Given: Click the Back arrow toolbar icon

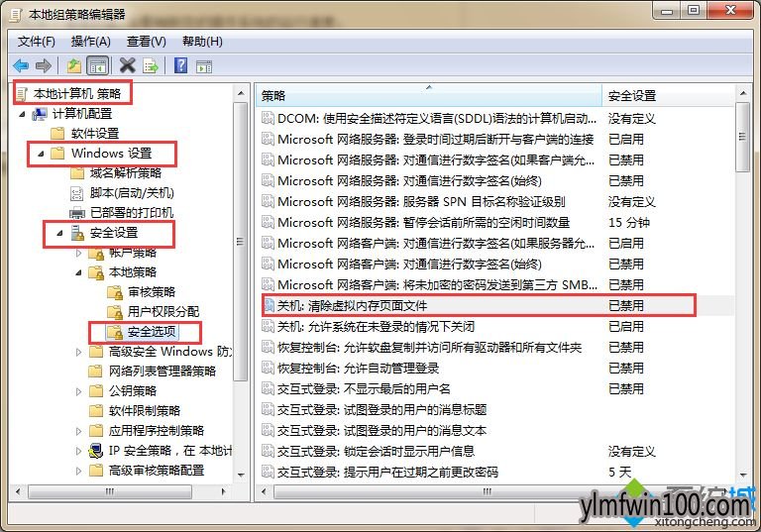Looking at the screenshot, I should [x=21, y=65].
